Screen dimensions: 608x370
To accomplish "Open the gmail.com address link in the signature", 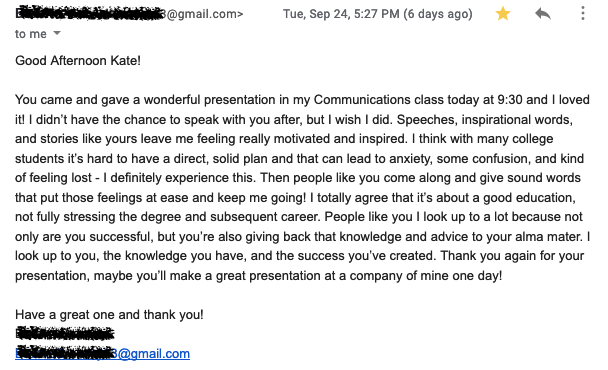I will [102, 353].
